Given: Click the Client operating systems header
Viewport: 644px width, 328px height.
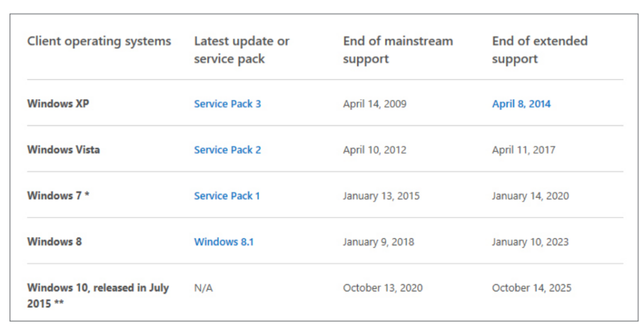Looking at the screenshot, I should coord(99,41).
